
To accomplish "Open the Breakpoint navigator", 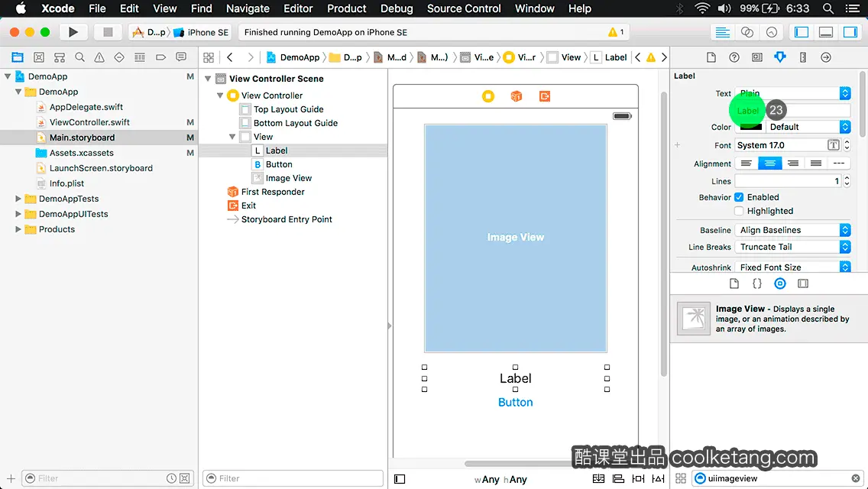I will click(x=160, y=57).
